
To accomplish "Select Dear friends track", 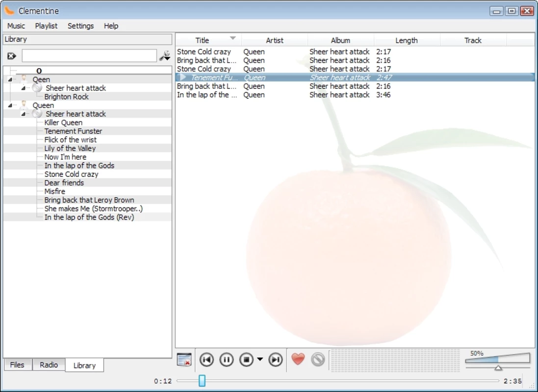I will click(x=64, y=182).
